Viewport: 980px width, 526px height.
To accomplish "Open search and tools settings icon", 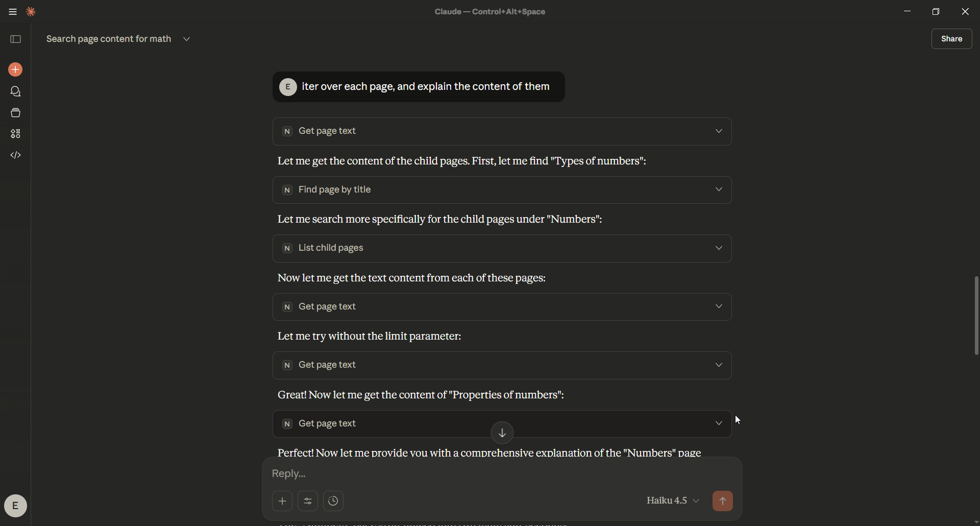I will coord(308,501).
